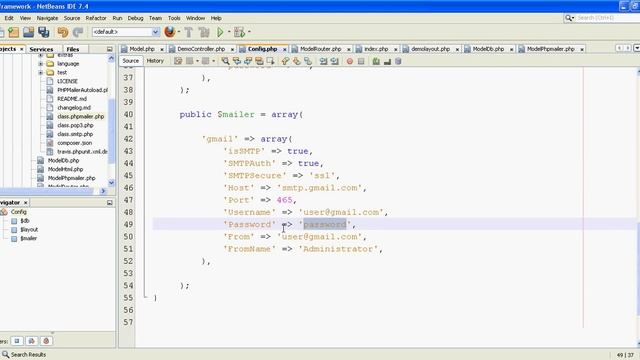Click the Search (Ctrl+I) input field

608,18
